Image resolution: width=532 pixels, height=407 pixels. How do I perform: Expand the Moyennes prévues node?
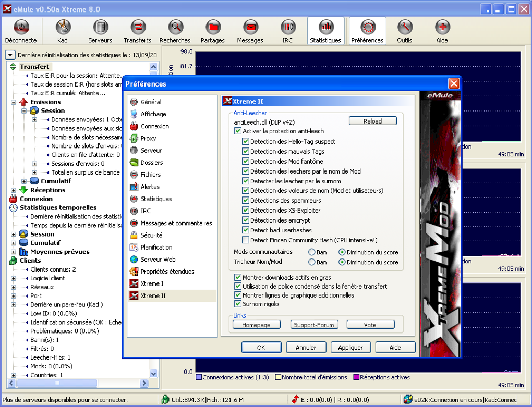14,252
